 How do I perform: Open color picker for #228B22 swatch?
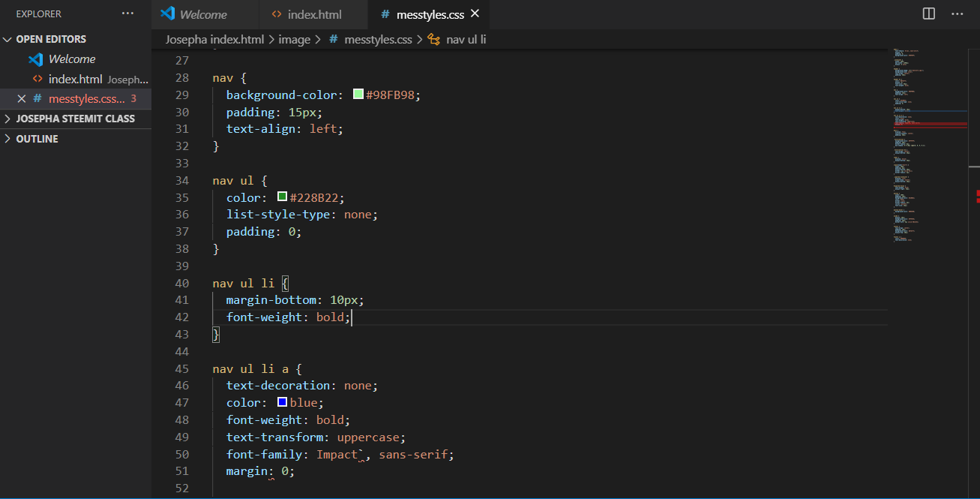(282, 197)
